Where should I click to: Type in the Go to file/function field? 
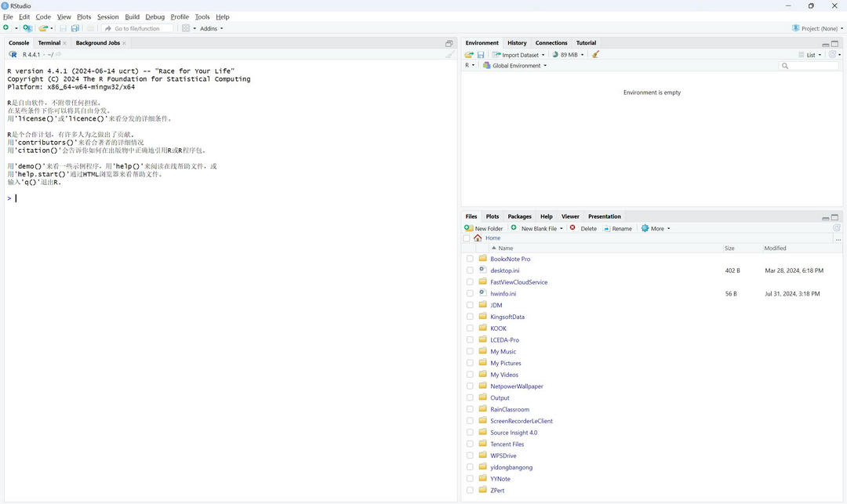pos(141,28)
